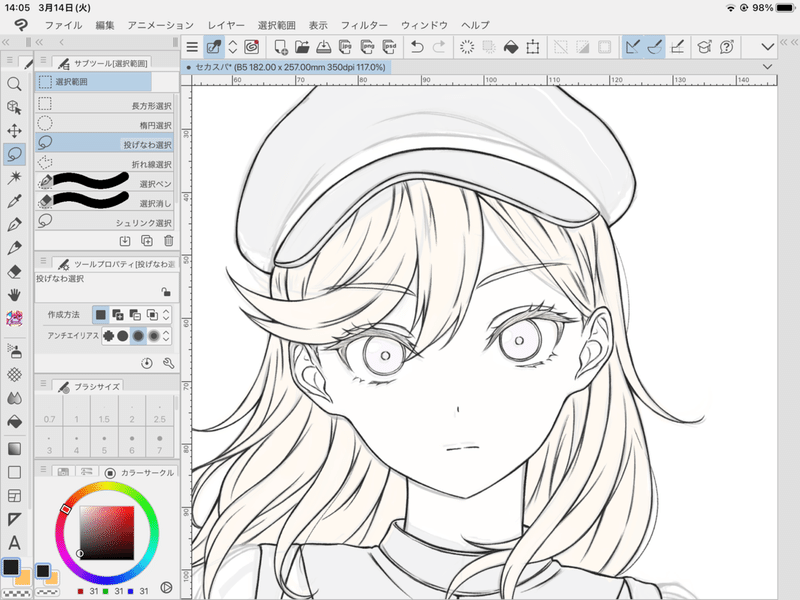Open the 作成方法 options stepper

[x=166, y=315]
